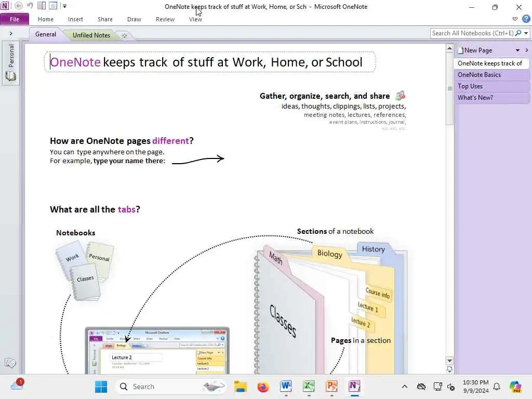Click the OneNote window screenshot thumbnail
The width and height of the screenshot is (532, 399).
pyautogui.click(x=157, y=351)
